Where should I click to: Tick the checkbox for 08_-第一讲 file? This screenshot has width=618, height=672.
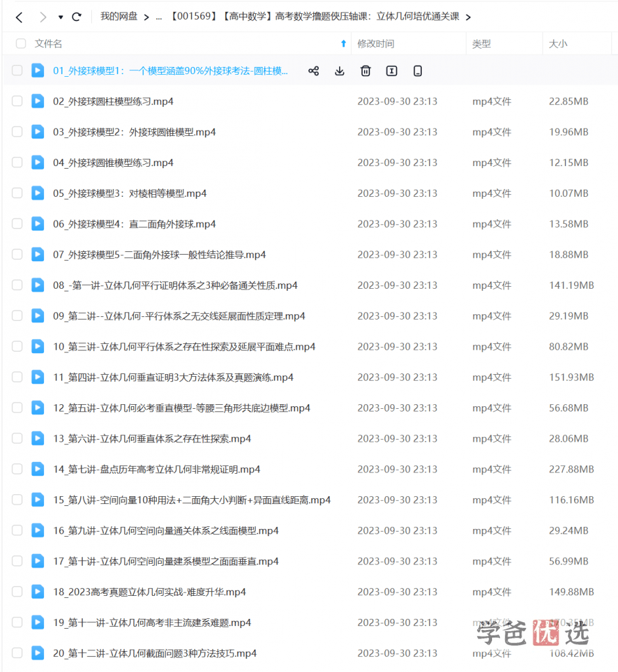17,285
